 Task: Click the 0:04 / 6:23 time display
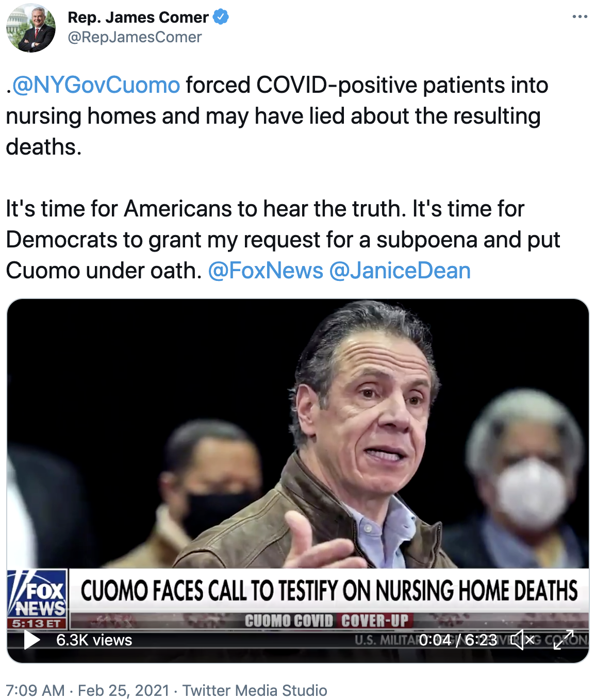[x=458, y=640]
